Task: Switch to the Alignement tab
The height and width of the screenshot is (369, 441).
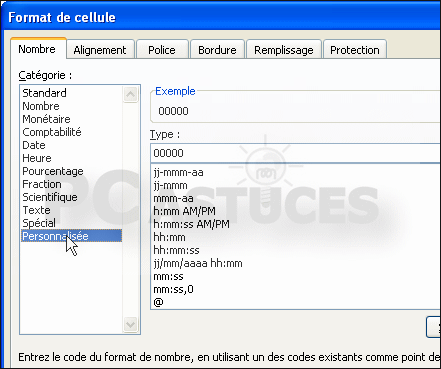Action: [100, 50]
